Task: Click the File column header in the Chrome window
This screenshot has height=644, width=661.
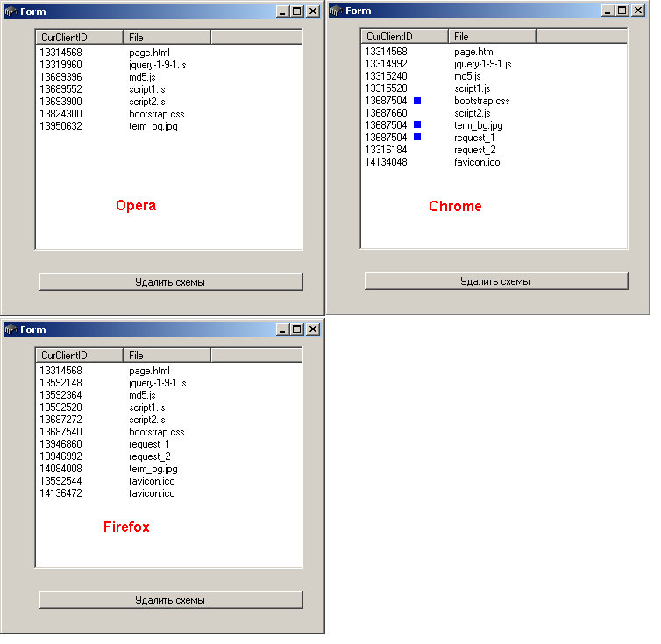Action: point(491,37)
